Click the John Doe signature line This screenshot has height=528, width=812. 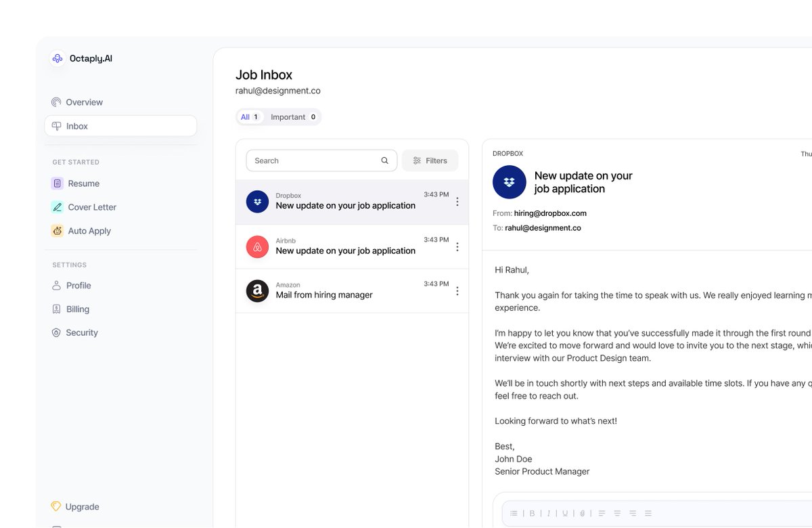tap(514, 459)
